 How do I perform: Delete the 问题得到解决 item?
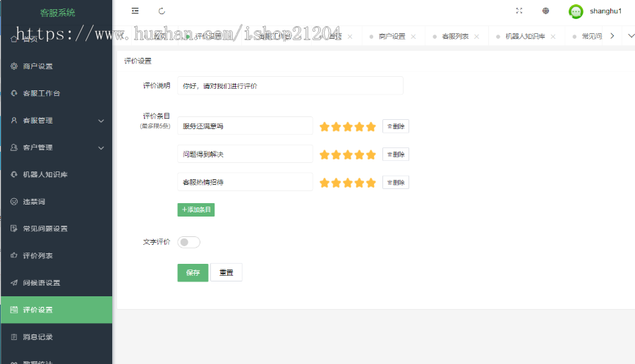[x=396, y=154]
